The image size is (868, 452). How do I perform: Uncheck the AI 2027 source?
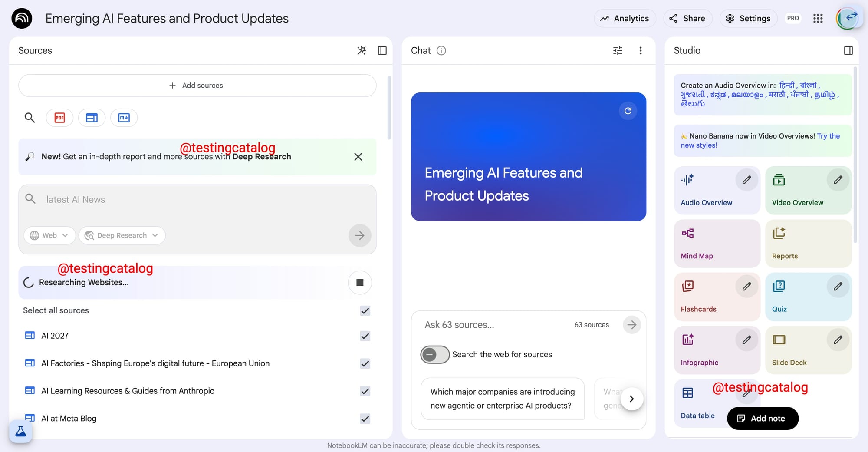[x=365, y=336]
